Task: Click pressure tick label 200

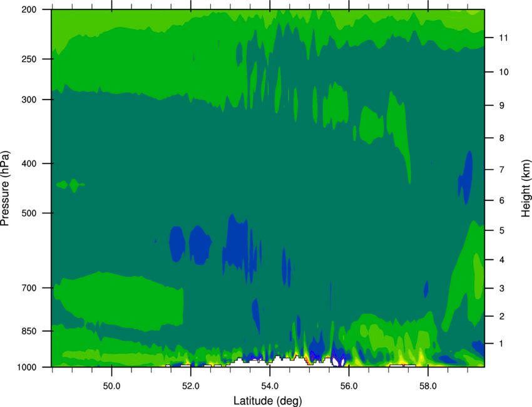Action: (29, 10)
